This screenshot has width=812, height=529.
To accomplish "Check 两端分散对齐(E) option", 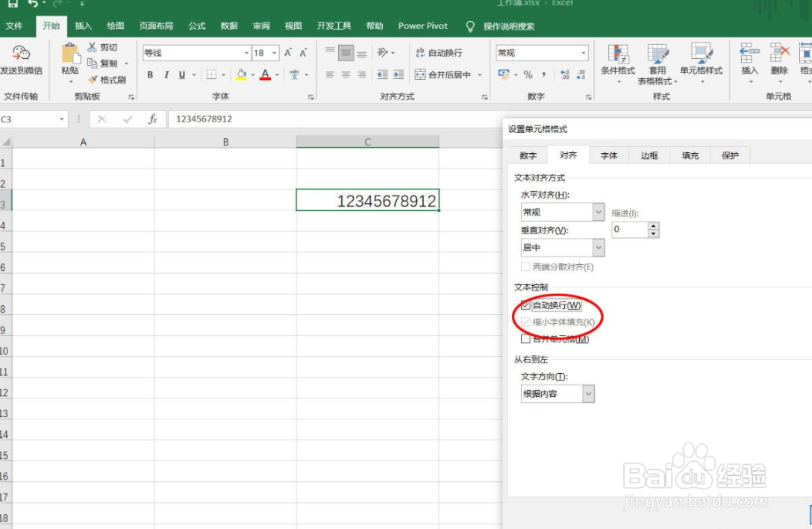I will pos(525,267).
